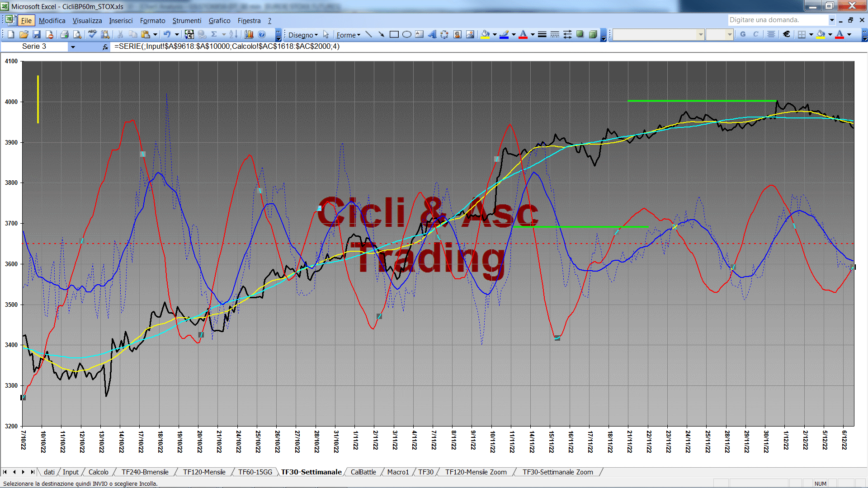The height and width of the screenshot is (488, 868).
Task: Select the Line drawing tool
Action: (368, 34)
